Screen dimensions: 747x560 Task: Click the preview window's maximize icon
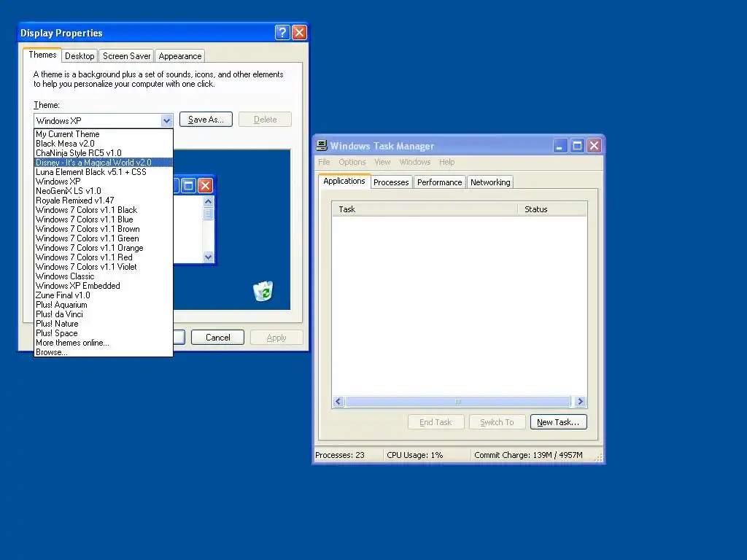[189, 185]
